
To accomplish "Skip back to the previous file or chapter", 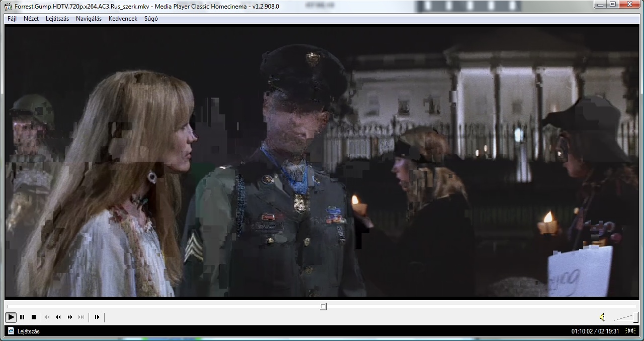I will [x=46, y=317].
